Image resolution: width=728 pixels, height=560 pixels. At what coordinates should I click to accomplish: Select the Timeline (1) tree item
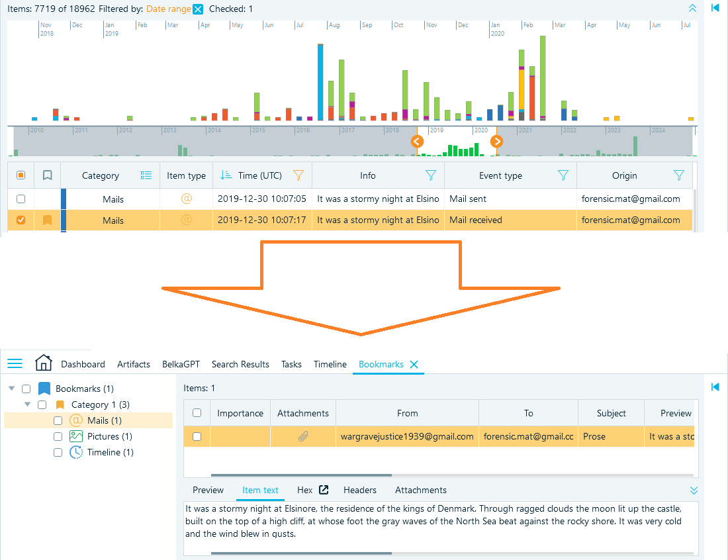click(111, 452)
